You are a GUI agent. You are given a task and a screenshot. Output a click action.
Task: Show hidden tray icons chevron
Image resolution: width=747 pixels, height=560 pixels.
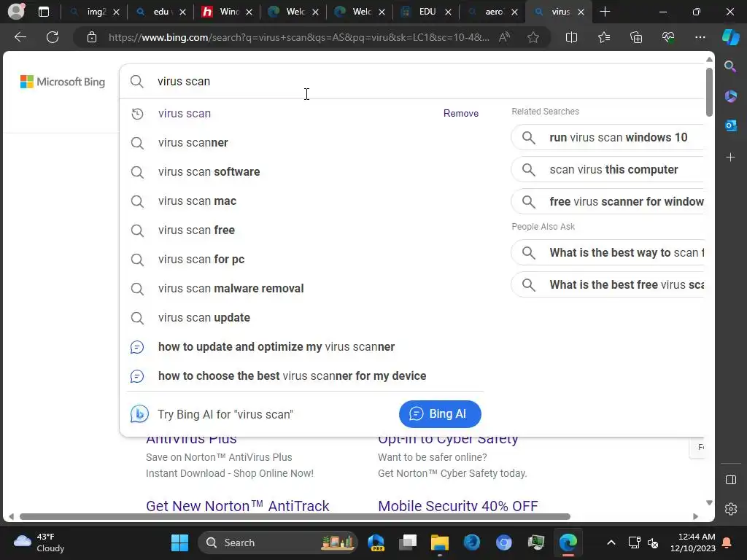pos(611,542)
